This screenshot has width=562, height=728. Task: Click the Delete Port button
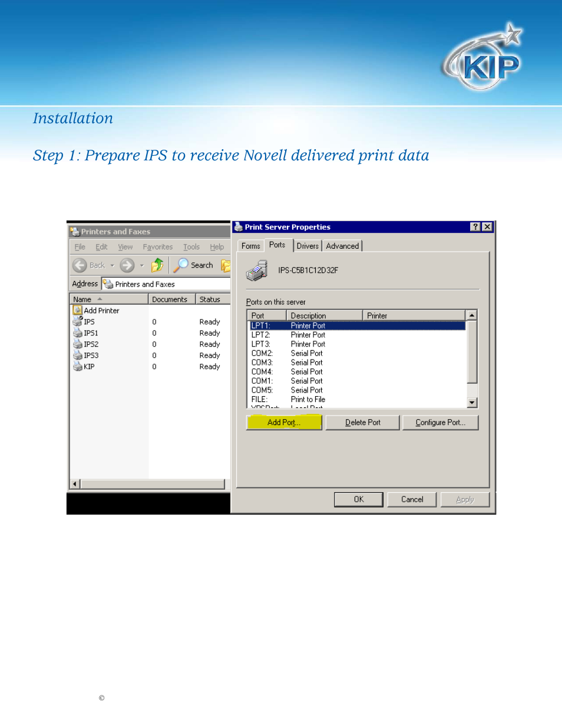(x=363, y=422)
